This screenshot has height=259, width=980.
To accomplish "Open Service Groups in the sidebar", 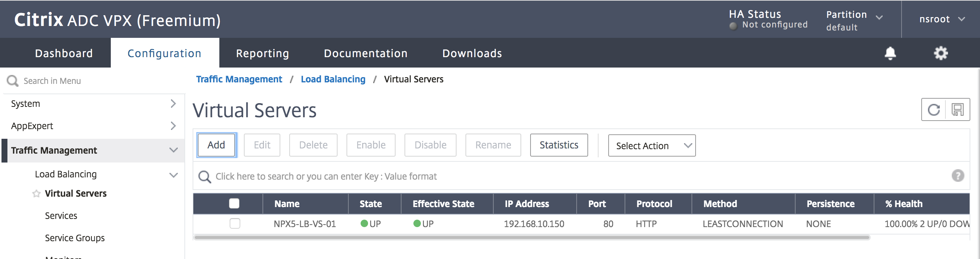I will pos(75,238).
